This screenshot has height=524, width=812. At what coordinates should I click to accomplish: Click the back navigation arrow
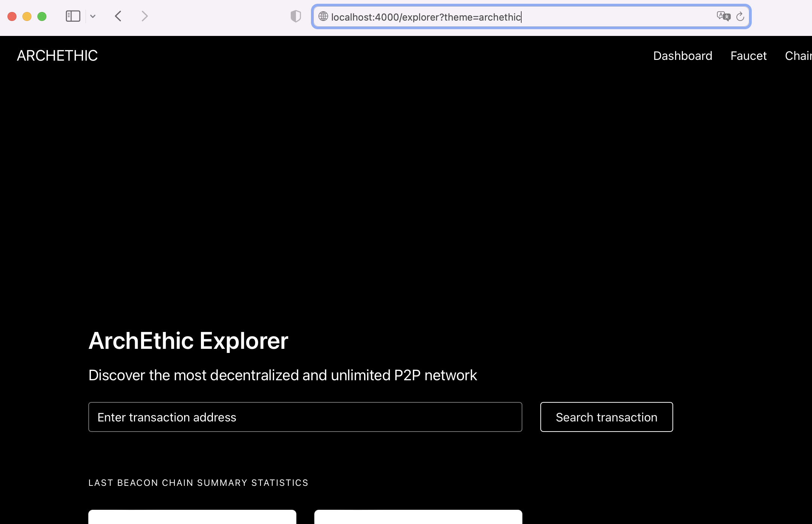coord(118,16)
